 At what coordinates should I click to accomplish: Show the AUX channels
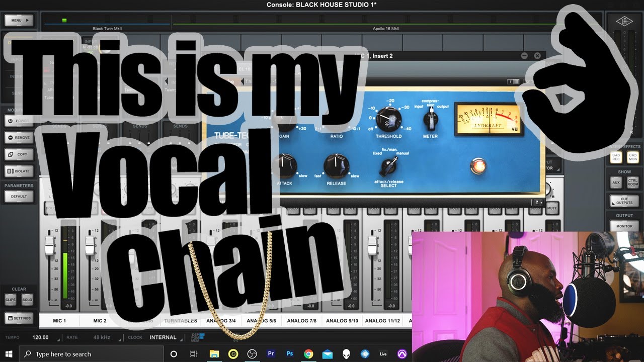(x=616, y=183)
